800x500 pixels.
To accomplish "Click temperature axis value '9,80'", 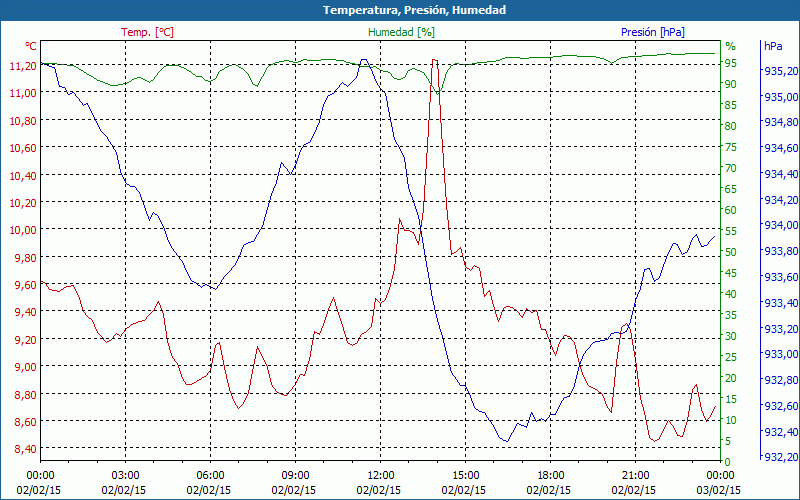I will 26,258.
